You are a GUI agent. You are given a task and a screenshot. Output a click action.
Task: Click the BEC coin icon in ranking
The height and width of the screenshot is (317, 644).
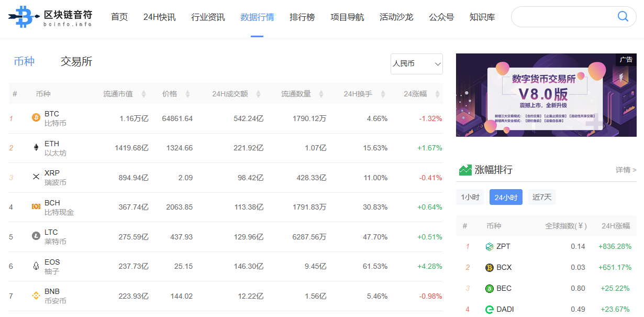[490, 289]
